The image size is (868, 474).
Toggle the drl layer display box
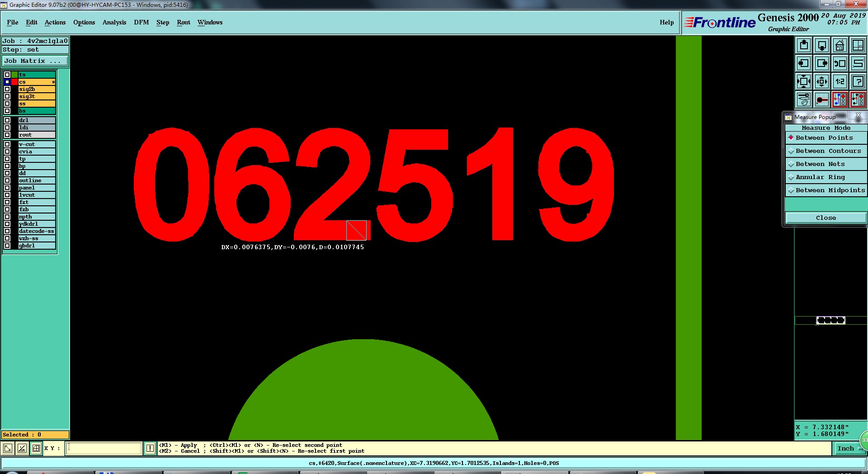click(7, 120)
